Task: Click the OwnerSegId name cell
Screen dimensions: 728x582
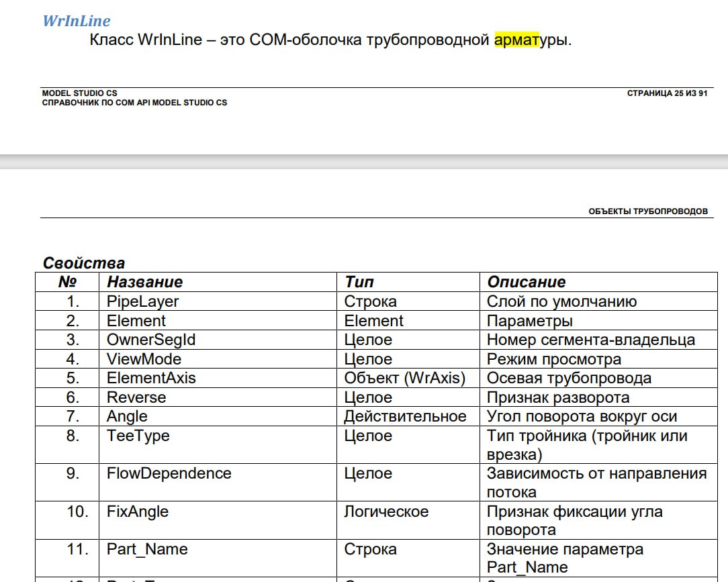Action: coord(151,340)
